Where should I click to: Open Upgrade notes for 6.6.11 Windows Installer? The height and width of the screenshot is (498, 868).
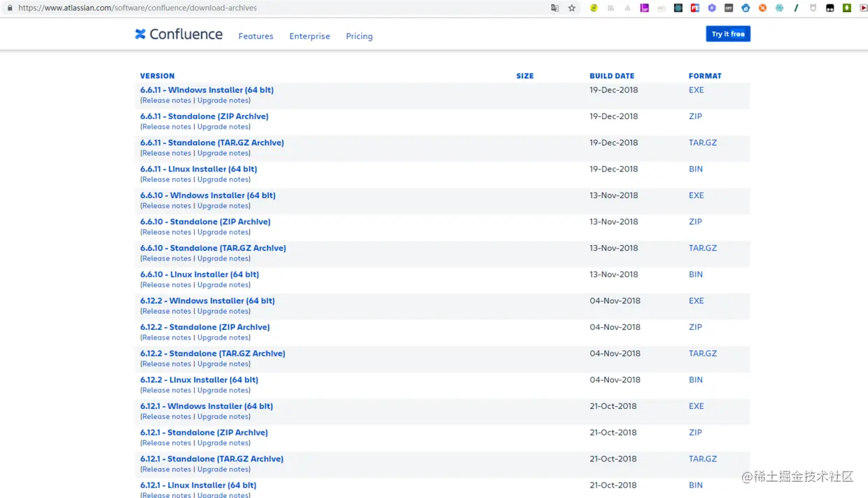(223, 100)
